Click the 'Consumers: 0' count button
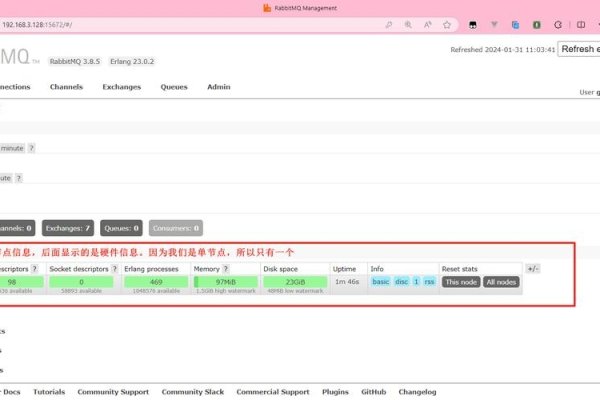The image size is (600, 400). click(176, 228)
